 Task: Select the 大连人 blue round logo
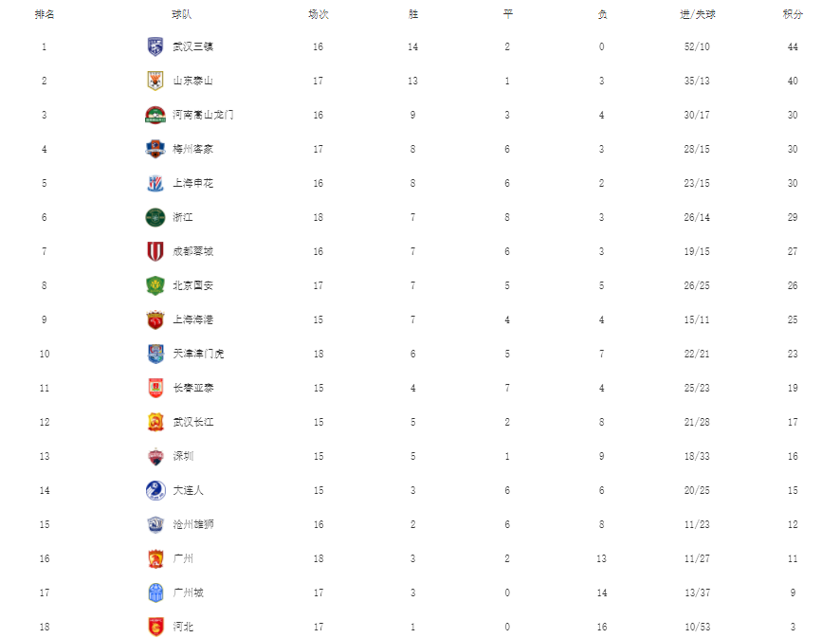pos(155,490)
